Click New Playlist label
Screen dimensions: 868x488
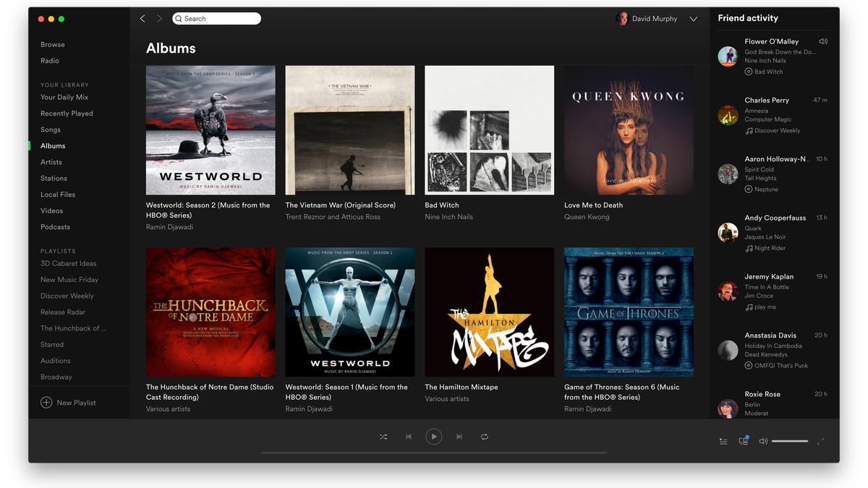(76, 403)
